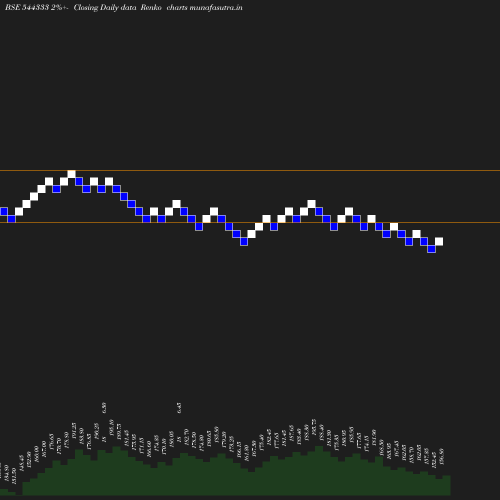This screenshot has width=500, height=500.
Task: Click the chart title starting "BSE 544333"
Action: (124, 8)
